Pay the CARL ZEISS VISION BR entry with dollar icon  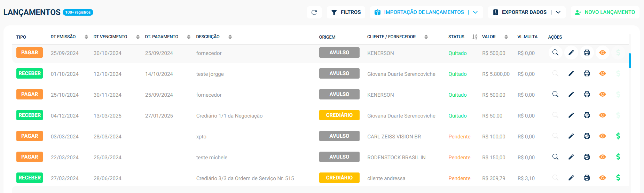618,136
